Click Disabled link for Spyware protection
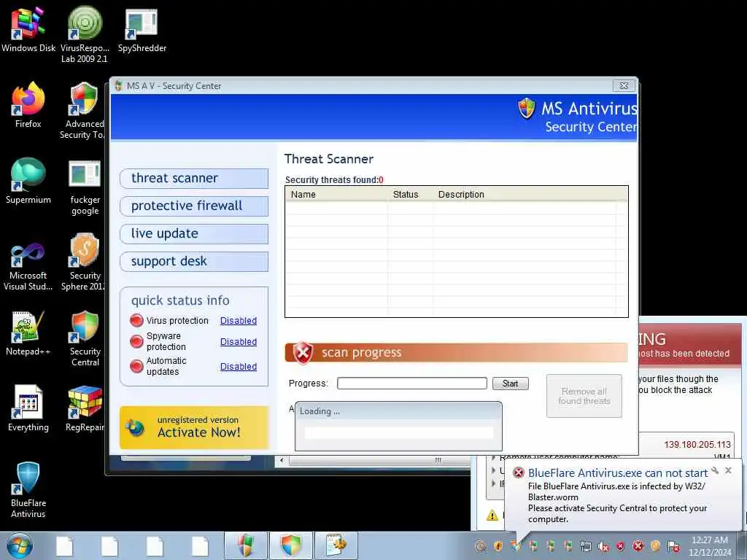 [x=239, y=341]
